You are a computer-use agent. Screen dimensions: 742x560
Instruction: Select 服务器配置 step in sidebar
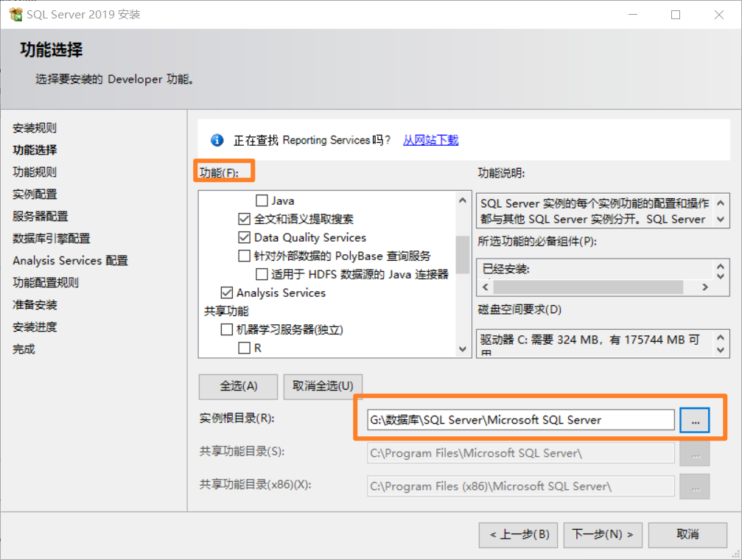[x=41, y=217]
